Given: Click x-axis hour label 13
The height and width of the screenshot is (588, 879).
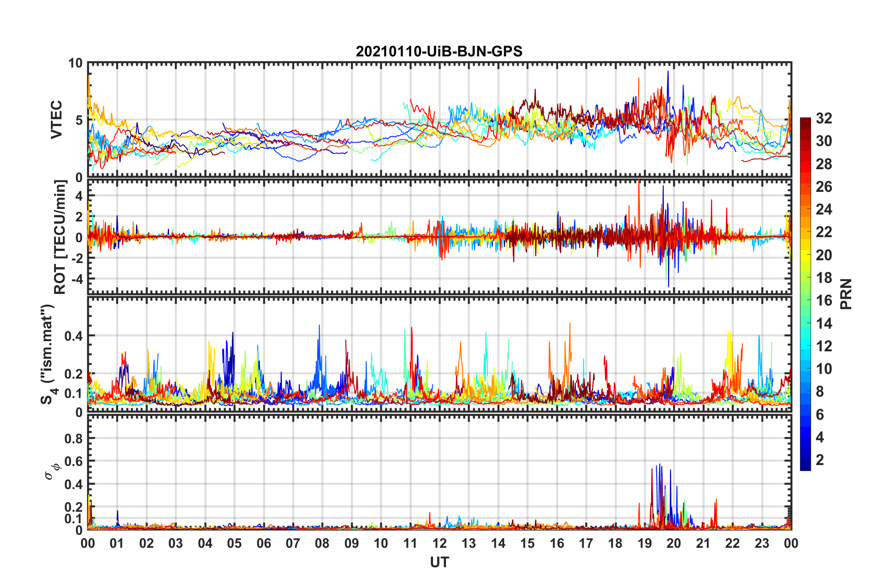Looking at the screenshot, I should coord(469,543).
